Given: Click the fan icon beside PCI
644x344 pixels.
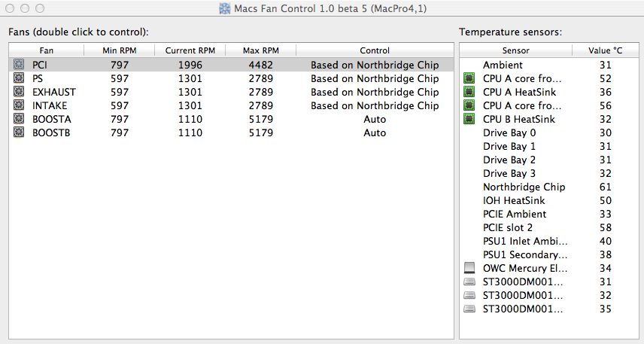Looking at the screenshot, I should tap(19, 65).
